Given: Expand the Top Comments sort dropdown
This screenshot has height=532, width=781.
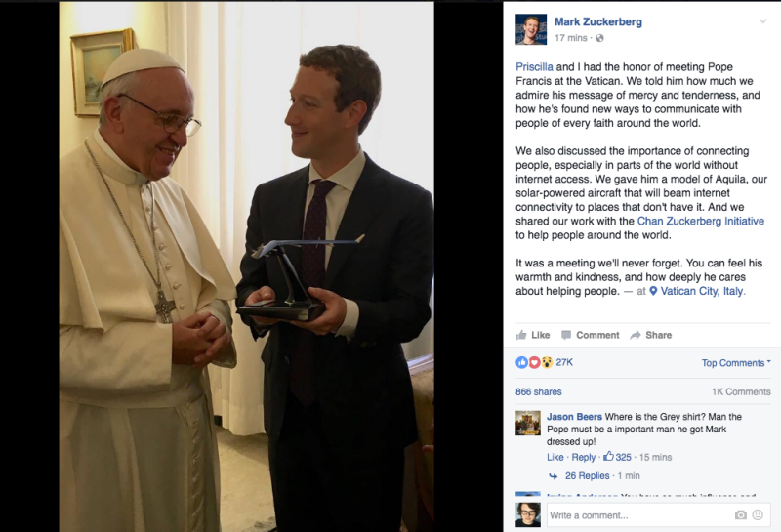Looking at the screenshot, I should point(736,362).
